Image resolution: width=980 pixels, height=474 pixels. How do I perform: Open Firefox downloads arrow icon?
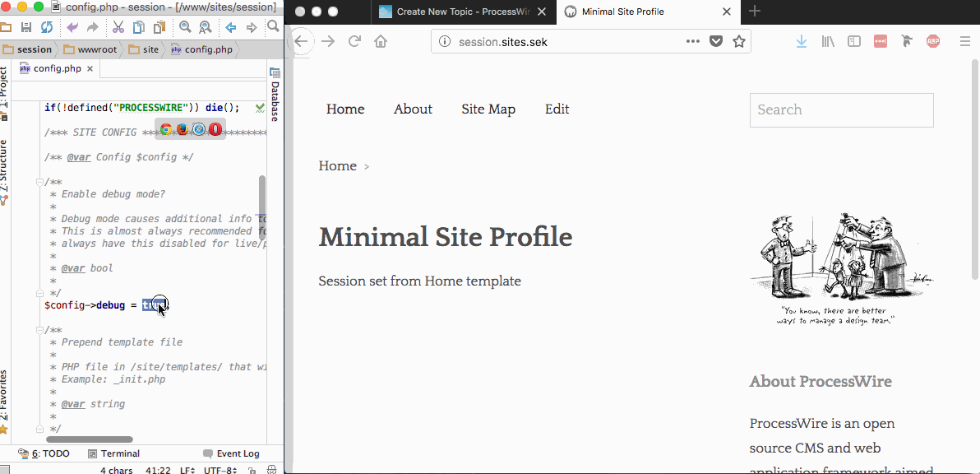[802, 41]
